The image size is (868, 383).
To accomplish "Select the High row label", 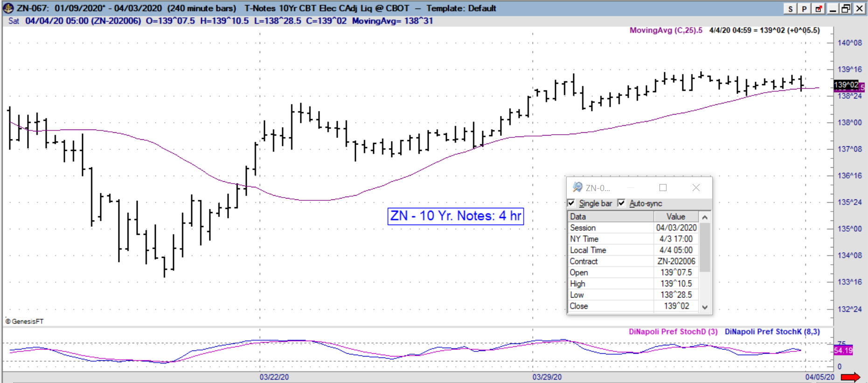I will click(577, 284).
